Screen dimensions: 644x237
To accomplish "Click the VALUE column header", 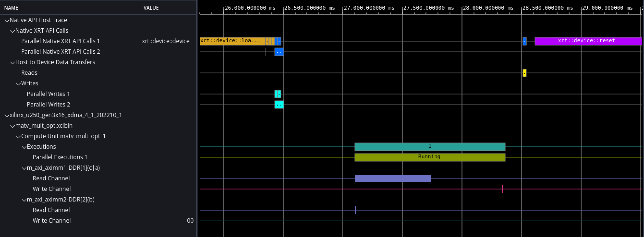I will tap(168, 7).
